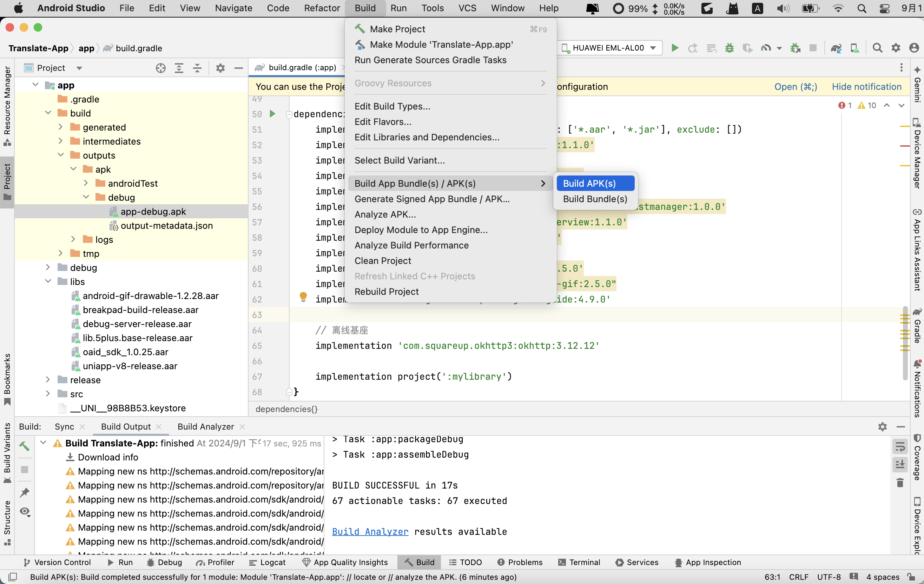924x584 pixels.
Task: Collapse the app module tree node
Action: click(35, 85)
